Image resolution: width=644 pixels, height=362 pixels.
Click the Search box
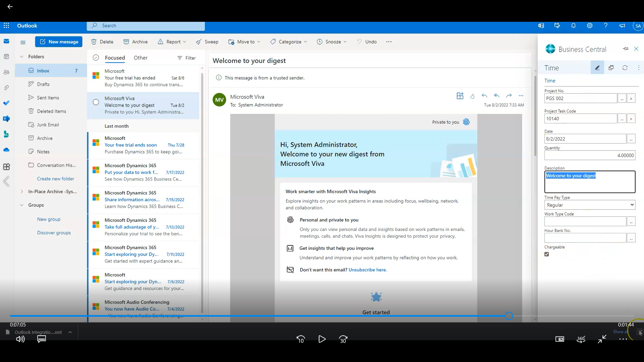tap(146, 26)
